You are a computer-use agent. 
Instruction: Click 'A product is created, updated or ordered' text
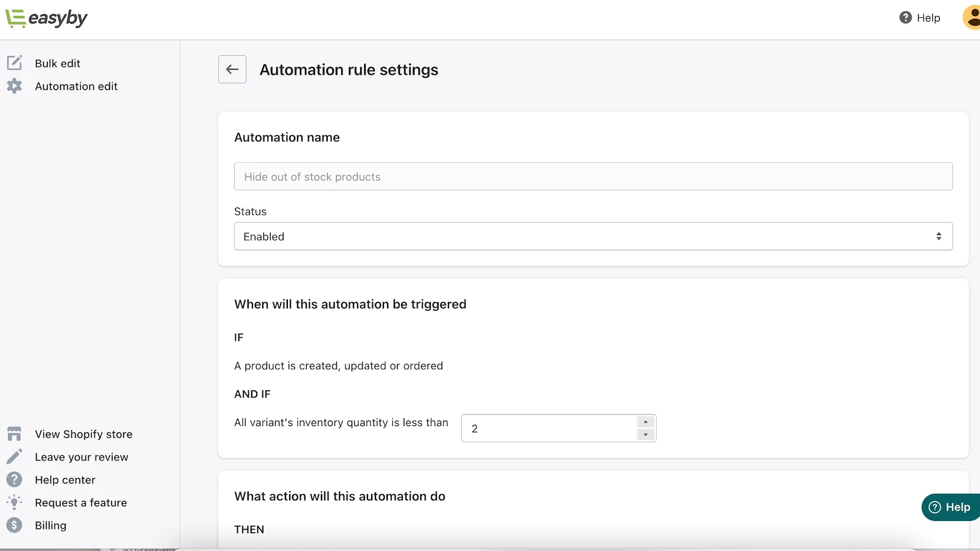(x=339, y=365)
